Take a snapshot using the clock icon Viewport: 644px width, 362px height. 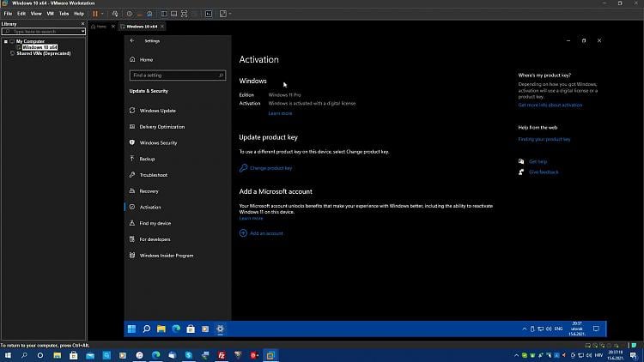click(130, 14)
